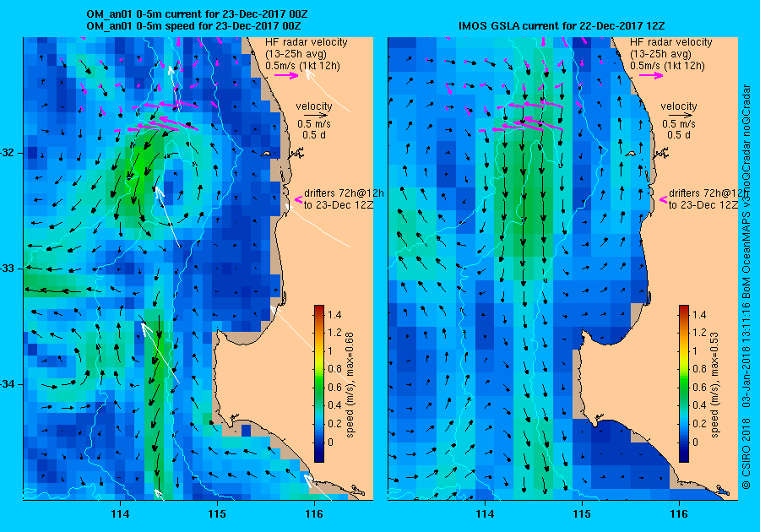The image size is (760, 532).
Task: Click the right map "0.5m/s (1kt 12h)" legend line
Action: [x=667, y=65]
